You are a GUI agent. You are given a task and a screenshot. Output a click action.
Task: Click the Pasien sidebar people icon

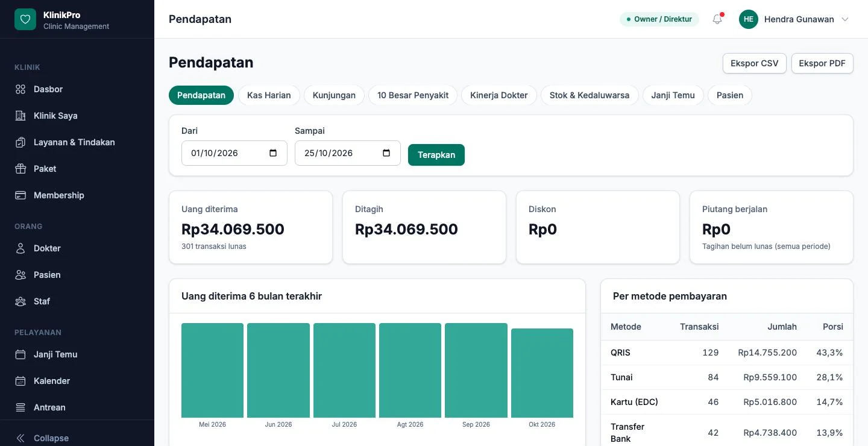pyautogui.click(x=20, y=275)
